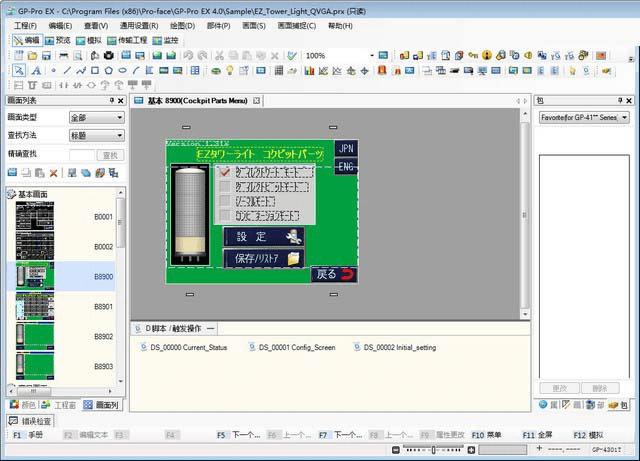Click the red delete X in screen list
This screenshot has height=461, width=640.
pyautogui.click(x=54, y=173)
